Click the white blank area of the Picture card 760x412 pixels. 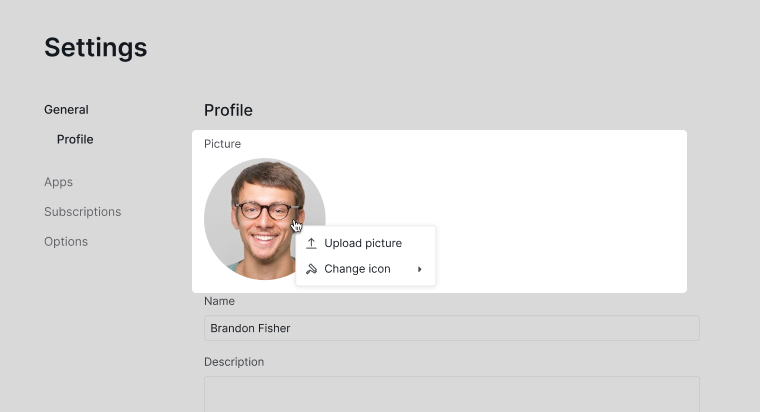tap(557, 213)
